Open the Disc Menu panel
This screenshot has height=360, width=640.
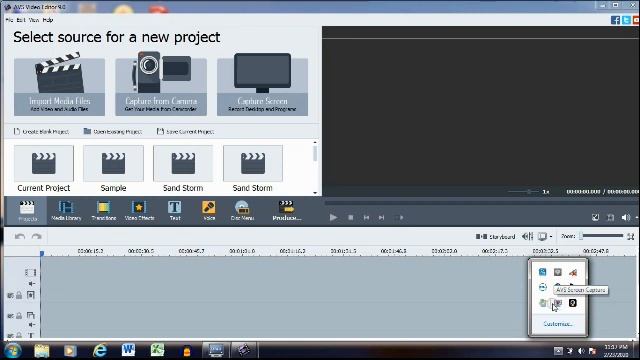(242, 211)
